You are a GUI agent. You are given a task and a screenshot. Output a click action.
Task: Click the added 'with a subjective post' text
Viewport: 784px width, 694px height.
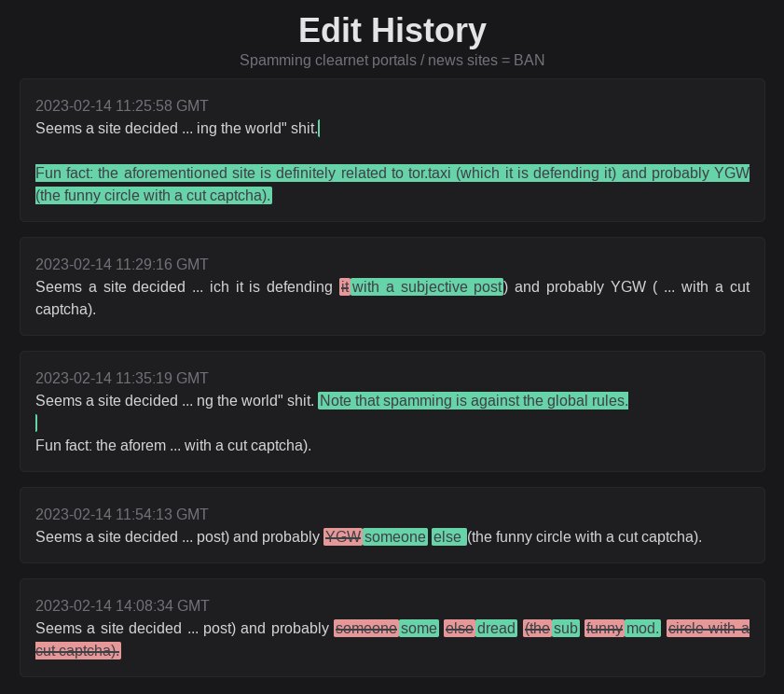tap(427, 286)
